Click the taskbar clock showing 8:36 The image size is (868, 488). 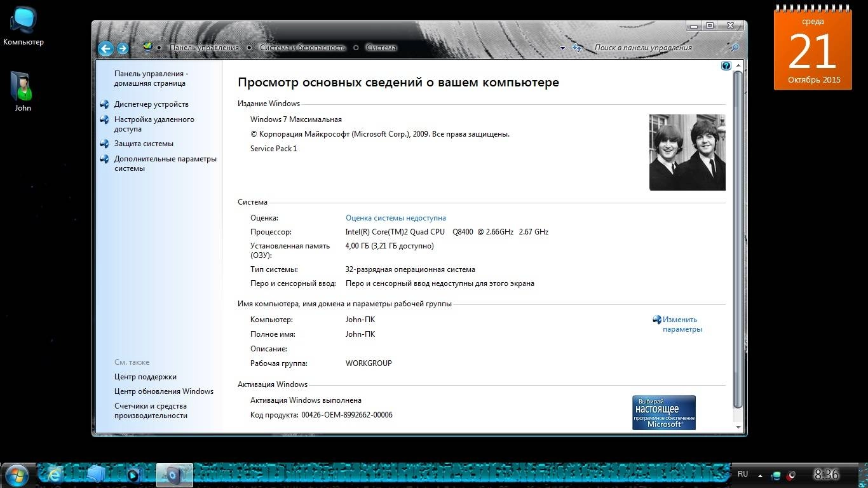(x=826, y=474)
